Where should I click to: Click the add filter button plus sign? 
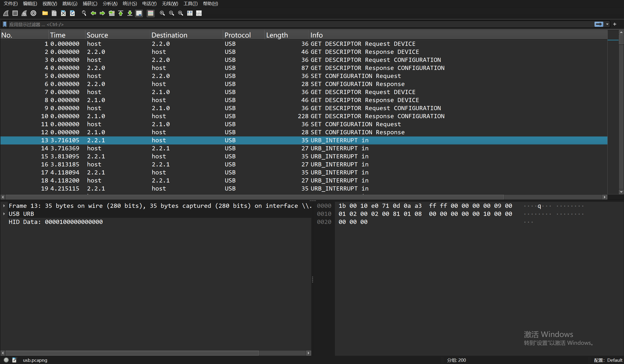pos(614,24)
